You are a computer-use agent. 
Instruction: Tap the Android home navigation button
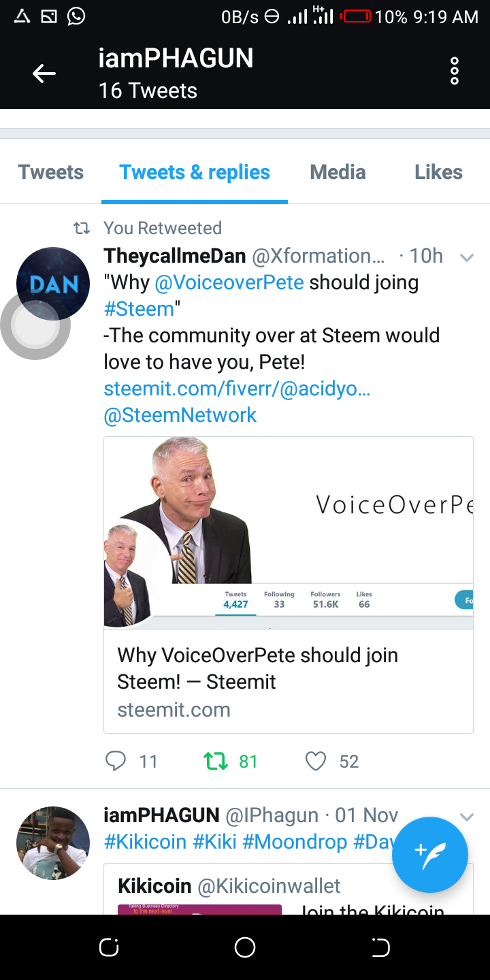(x=245, y=947)
